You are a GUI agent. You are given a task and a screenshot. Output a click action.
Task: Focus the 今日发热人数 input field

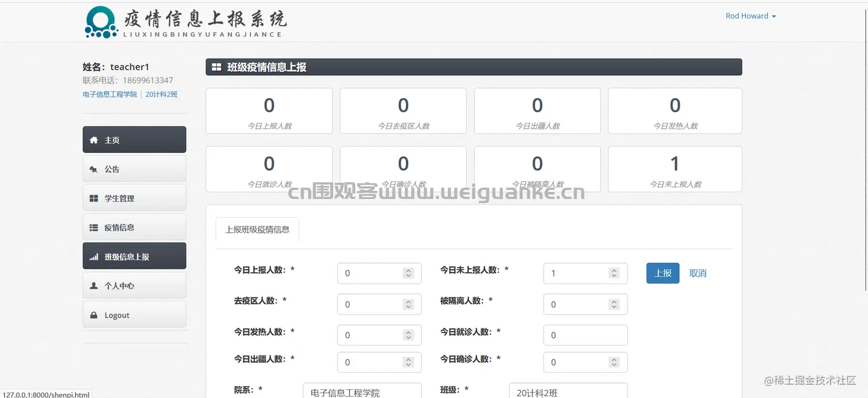(379, 335)
